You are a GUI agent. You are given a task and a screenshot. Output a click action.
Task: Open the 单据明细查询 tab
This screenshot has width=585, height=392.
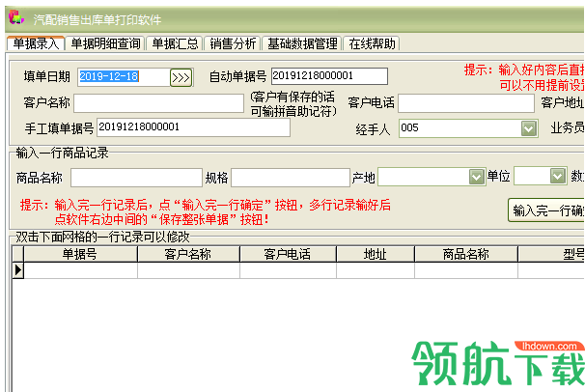tap(105, 43)
